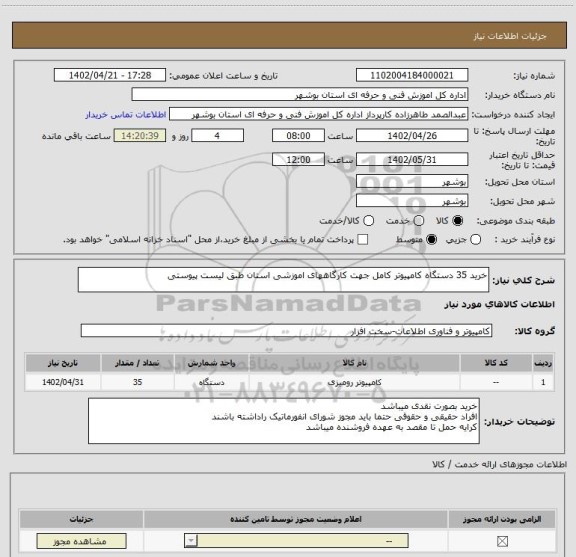Click the delivery province field بوشهر

pyautogui.click(x=412, y=182)
